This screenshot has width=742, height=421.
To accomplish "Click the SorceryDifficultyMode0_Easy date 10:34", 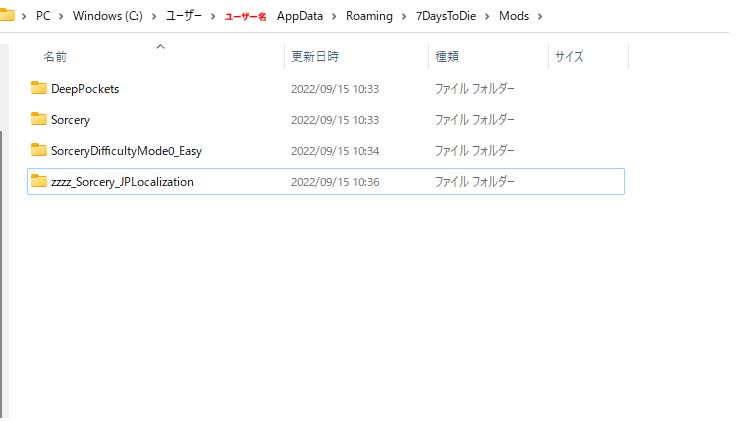I will tap(335, 151).
